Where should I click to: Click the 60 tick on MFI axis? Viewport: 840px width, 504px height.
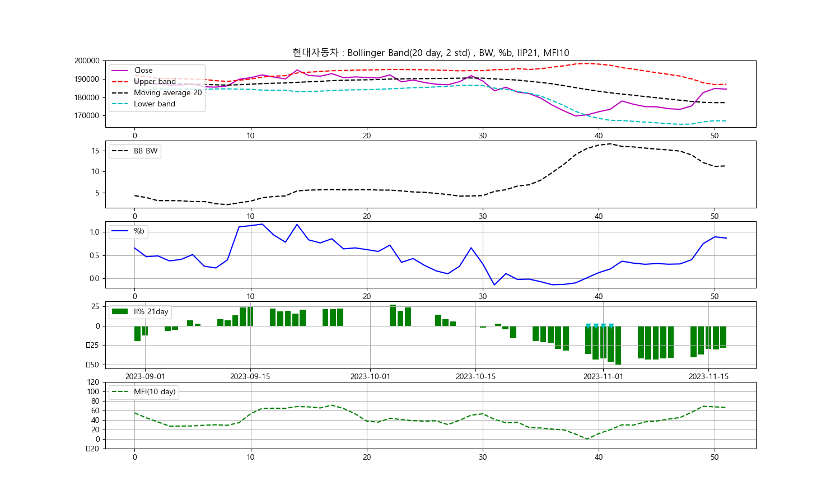coord(95,411)
